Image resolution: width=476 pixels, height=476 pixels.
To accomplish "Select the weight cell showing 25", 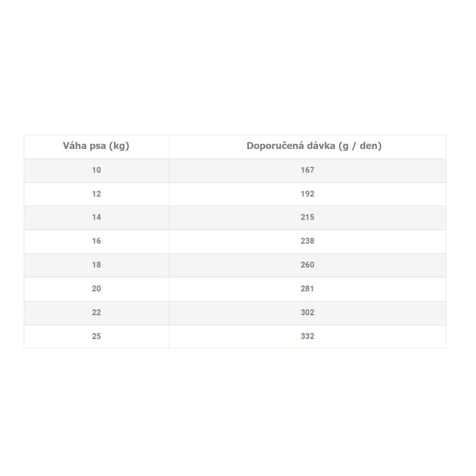I will pos(97,337).
